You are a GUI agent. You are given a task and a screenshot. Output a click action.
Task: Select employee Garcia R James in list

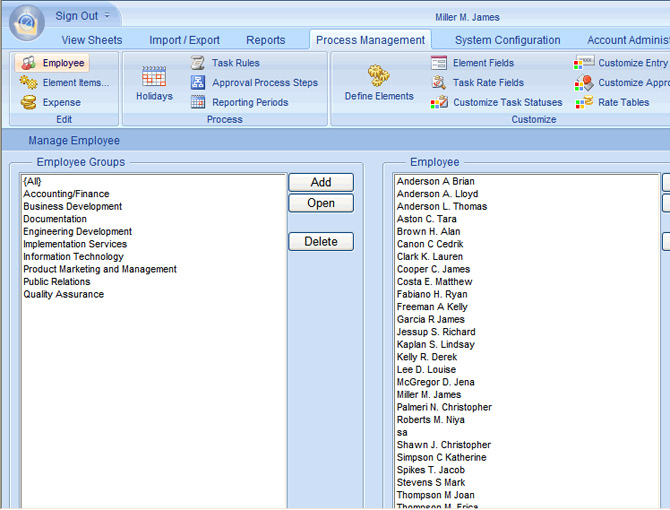(431, 320)
